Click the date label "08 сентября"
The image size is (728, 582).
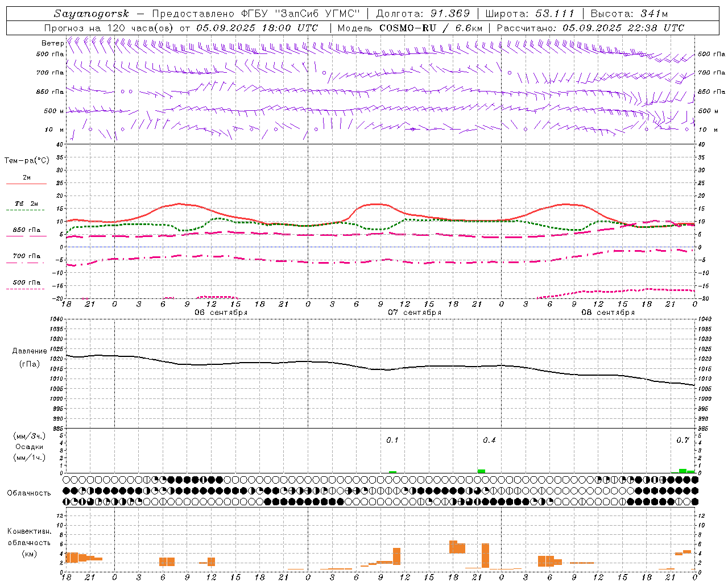tap(608, 312)
